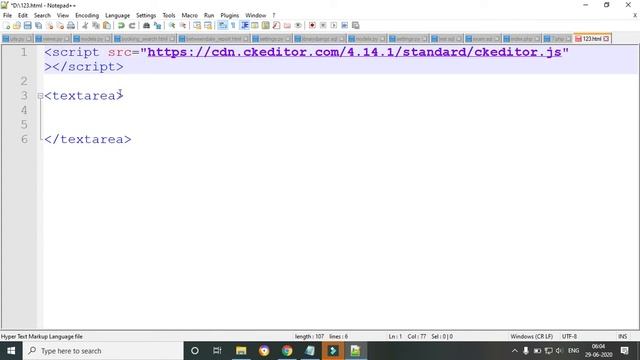Viewport: 640px width, 360px height.
Task: Click the Windows (CR LF) status entry
Action: [x=531, y=336]
